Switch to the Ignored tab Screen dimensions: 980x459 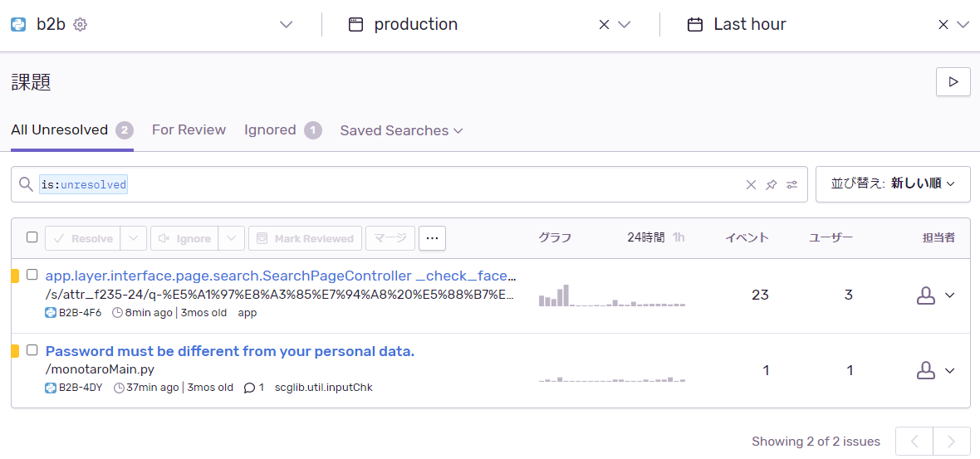point(270,130)
